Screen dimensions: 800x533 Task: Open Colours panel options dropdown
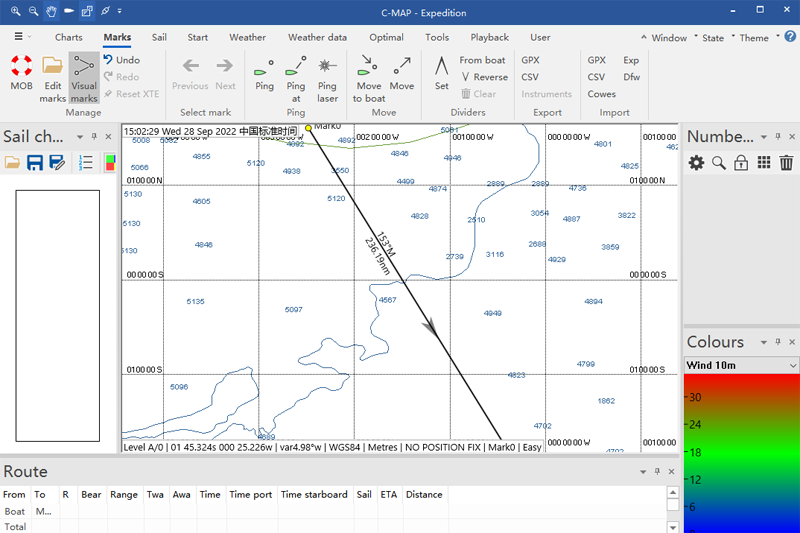pyautogui.click(x=764, y=342)
